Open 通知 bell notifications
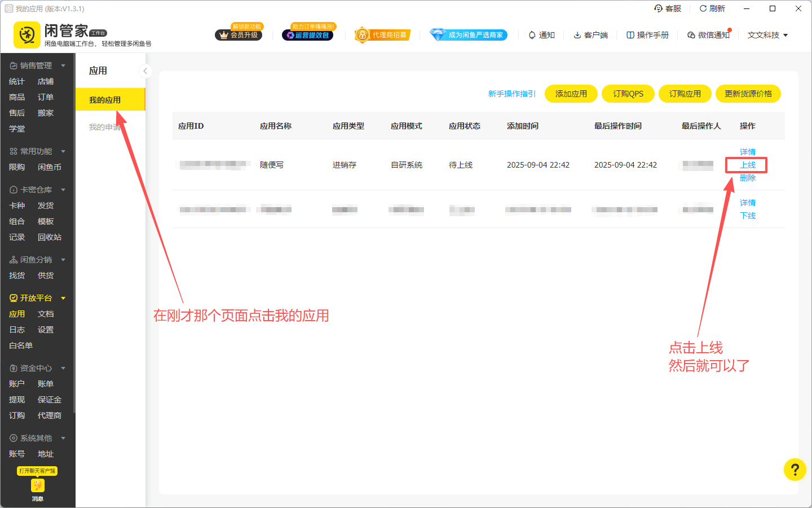812x508 pixels. pyautogui.click(x=541, y=35)
